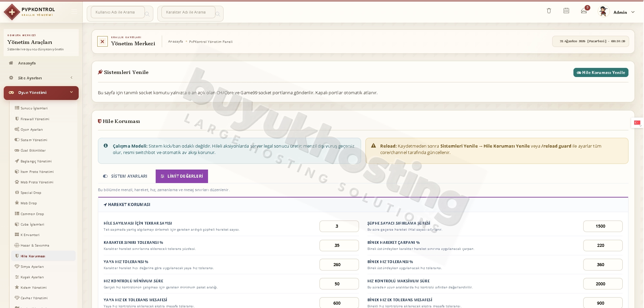The height and width of the screenshot is (308, 644).
Task: Go to Anasayfa in the sidebar
Action: (x=41, y=63)
